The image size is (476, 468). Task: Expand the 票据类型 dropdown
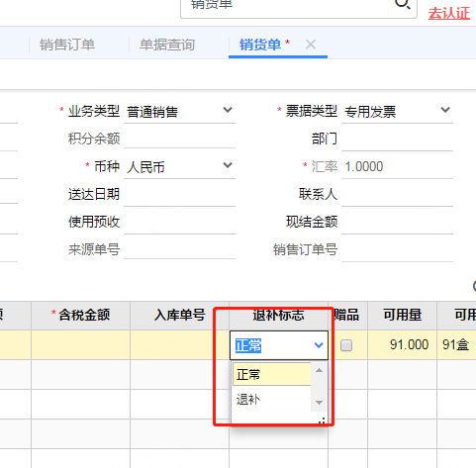445,110
